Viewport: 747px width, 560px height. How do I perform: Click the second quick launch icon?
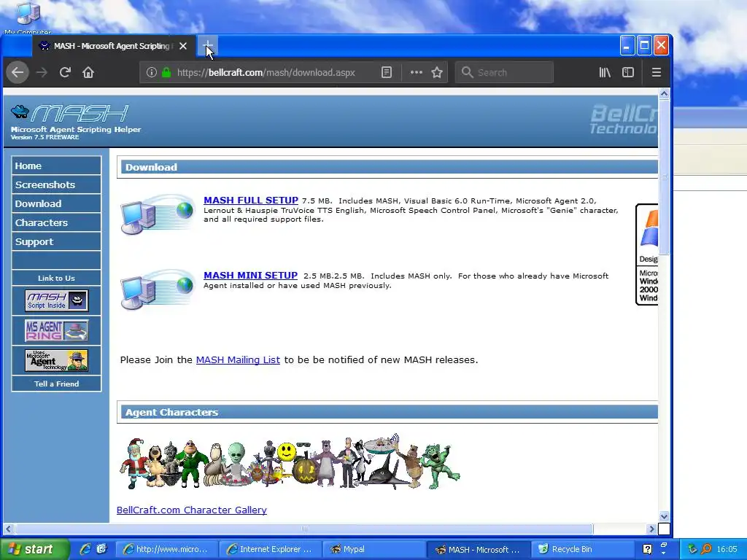click(x=101, y=549)
